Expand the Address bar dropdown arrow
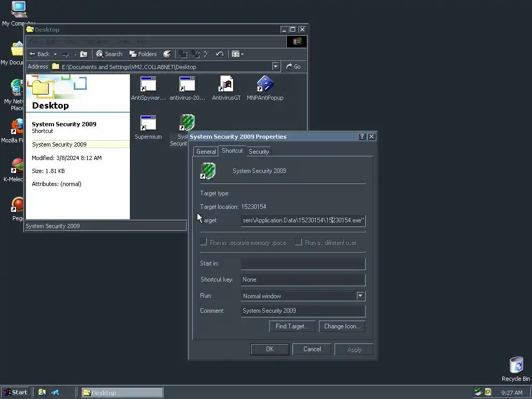 point(275,66)
